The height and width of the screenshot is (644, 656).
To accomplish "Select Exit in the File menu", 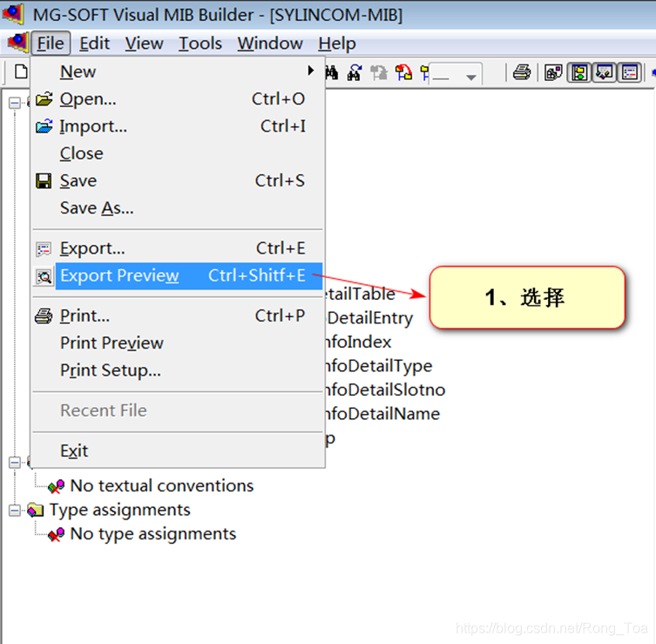I will (179, 451).
